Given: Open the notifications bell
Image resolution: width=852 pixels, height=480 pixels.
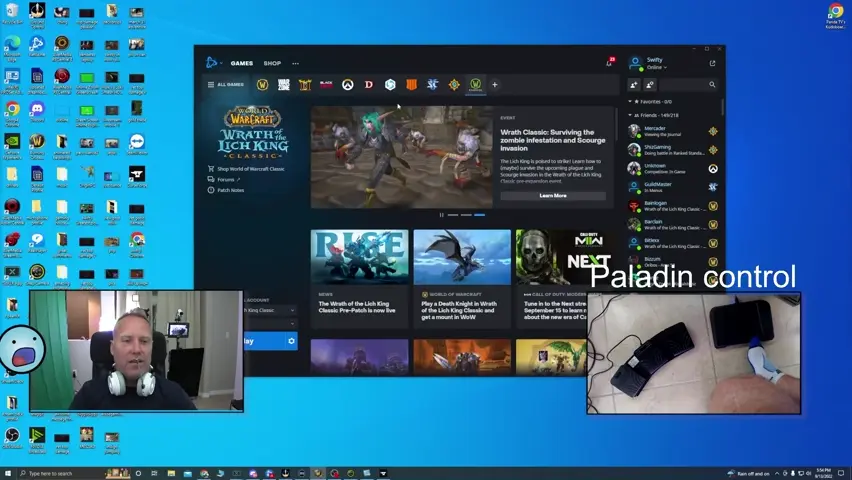Looking at the screenshot, I should pyautogui.click(x=609, y=63).
